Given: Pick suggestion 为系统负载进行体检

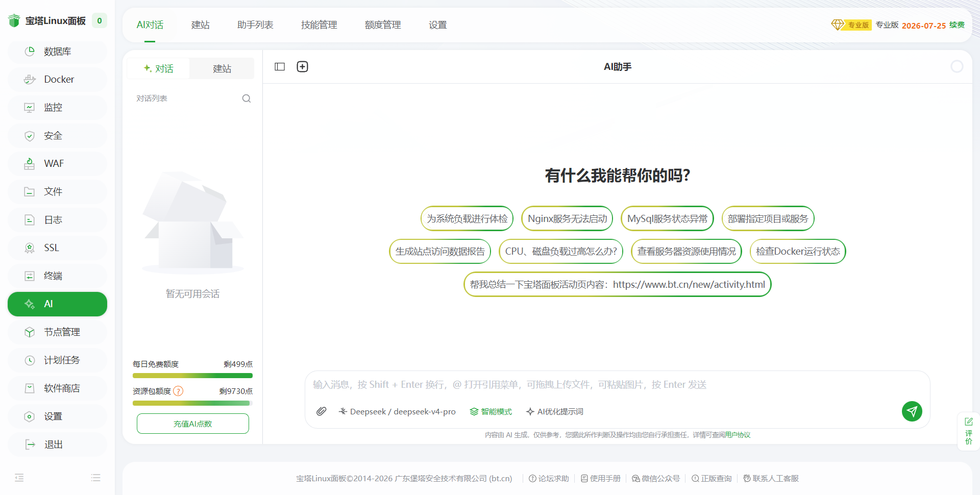Looking at the screenshot, I should pos(467,218).
